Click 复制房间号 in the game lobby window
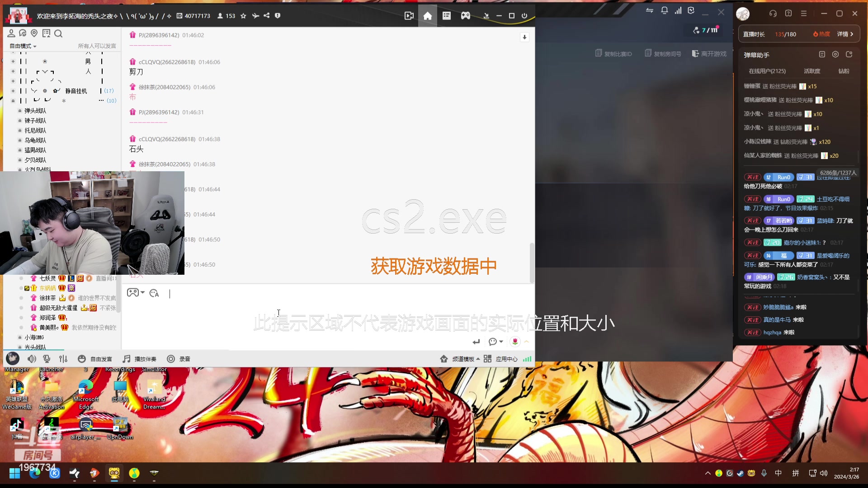Screen dimensions: 868x488 tap(663, 54)
